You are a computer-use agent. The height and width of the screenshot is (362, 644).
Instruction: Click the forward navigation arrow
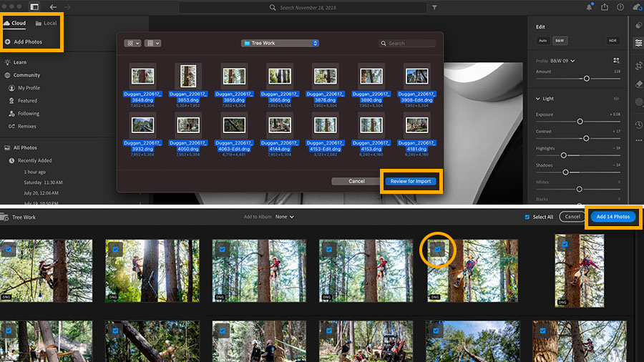click(67, 7)
